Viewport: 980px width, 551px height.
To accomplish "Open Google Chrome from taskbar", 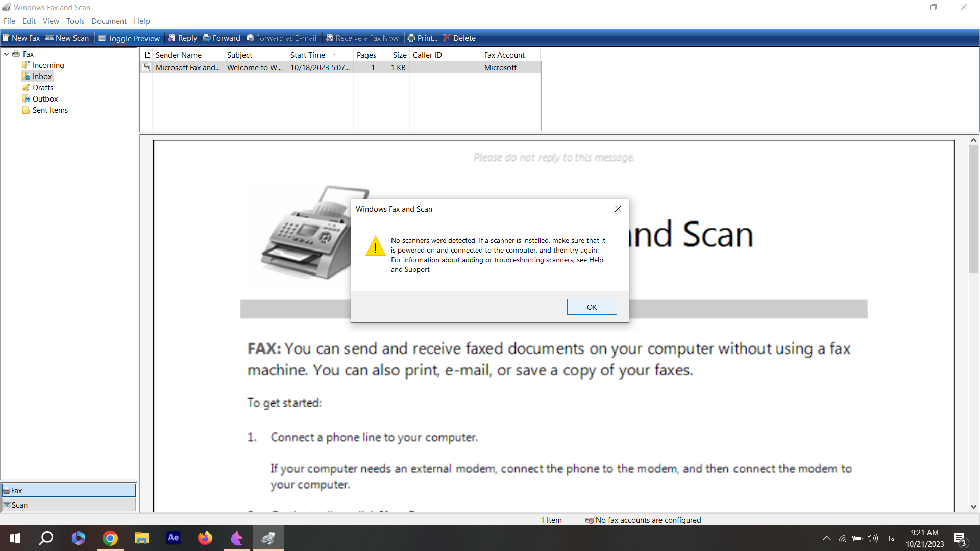I will pyautogui.click(x=110, y=538).
